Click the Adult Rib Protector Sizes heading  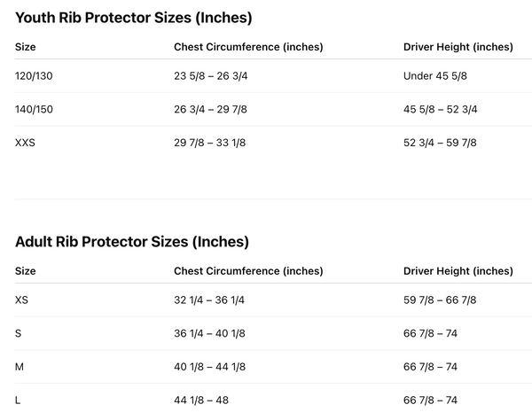(132, 242)
